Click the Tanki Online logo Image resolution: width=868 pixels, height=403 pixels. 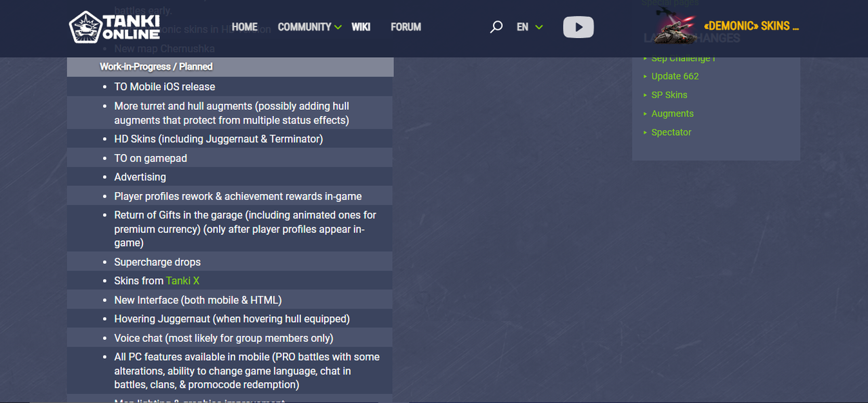pyautogui.click(x=114, y=27)
